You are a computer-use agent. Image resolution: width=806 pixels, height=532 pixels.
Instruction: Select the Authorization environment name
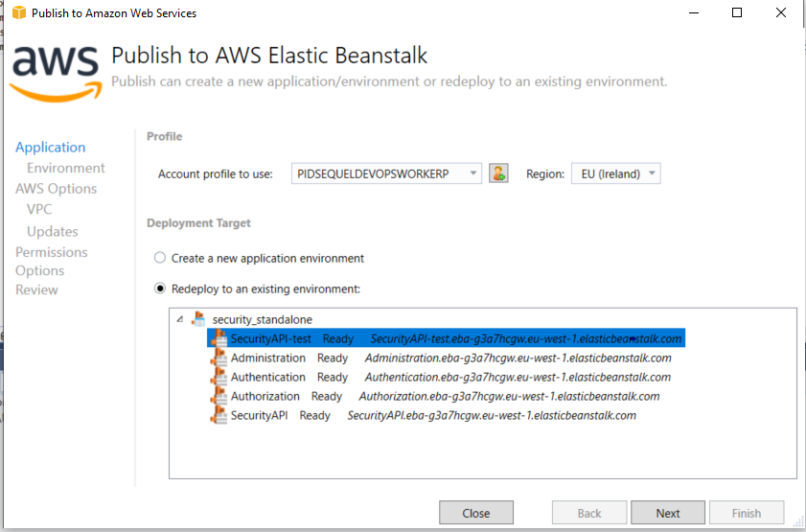click(265, 396)
